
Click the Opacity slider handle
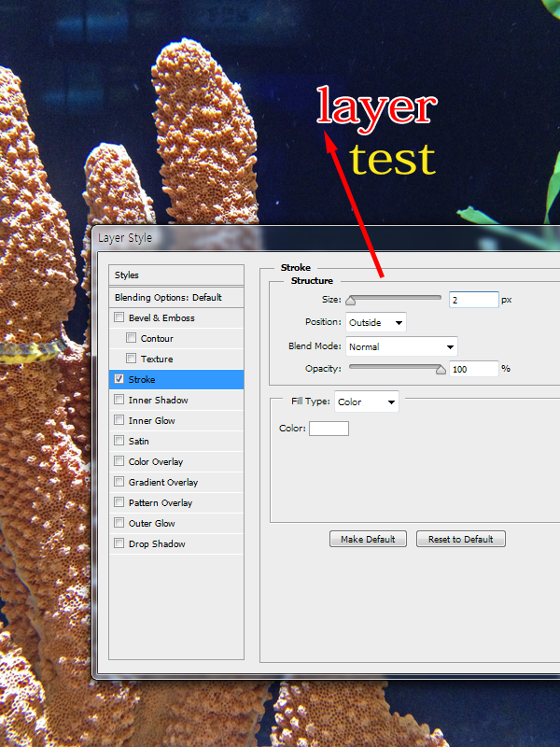point(441,370)
